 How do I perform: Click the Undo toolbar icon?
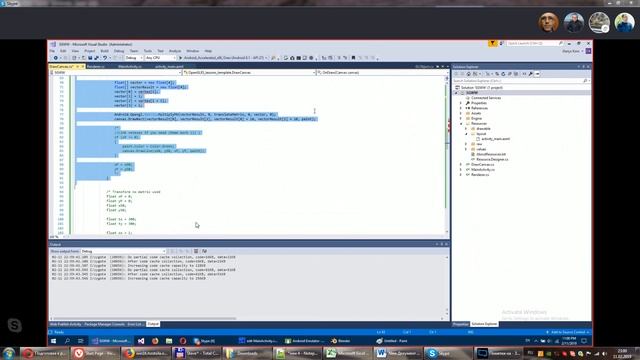click(x=105, y=58)
